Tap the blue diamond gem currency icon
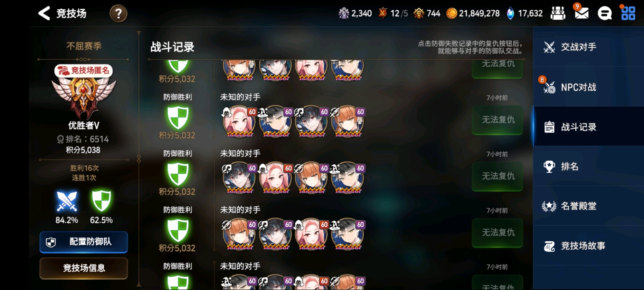This screenshot has width=644, height=290. coord(510,14)
